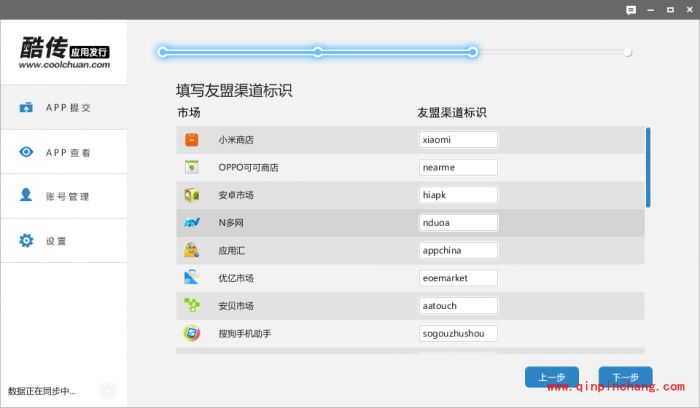This screenshot has width=700, height=408.
Task: Open the 设置 menu item
Action: pos(64,241)
